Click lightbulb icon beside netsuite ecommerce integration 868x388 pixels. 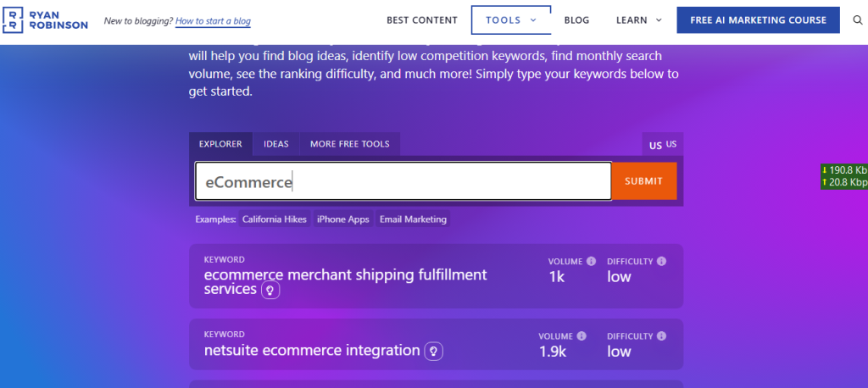click(x=433, y=351)
